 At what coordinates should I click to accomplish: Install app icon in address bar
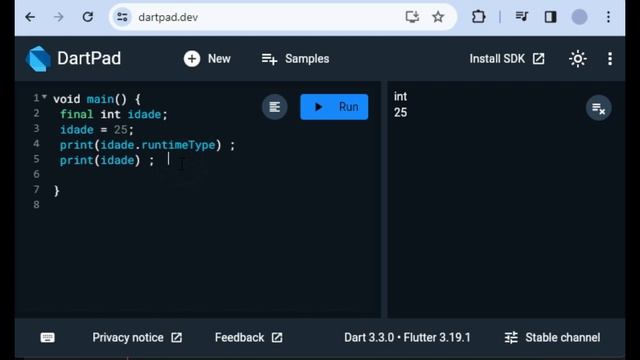tap(412, 17)
